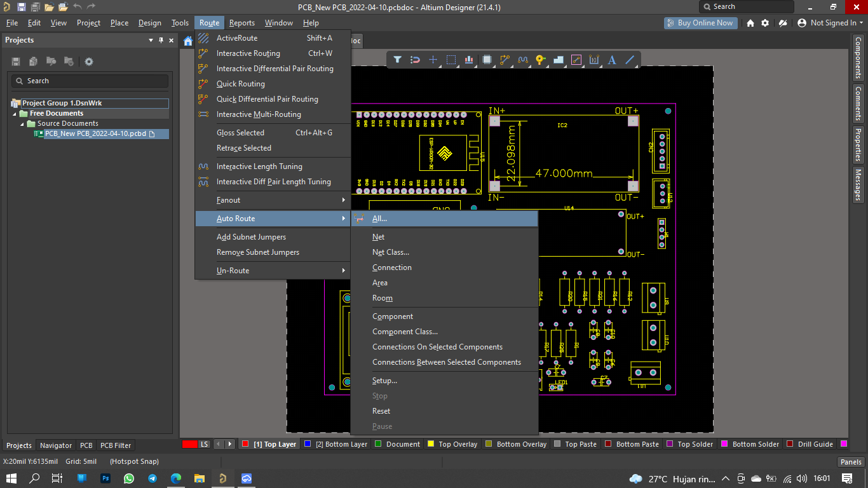Select the length tuning wave icon

click(x=523, y=60)
